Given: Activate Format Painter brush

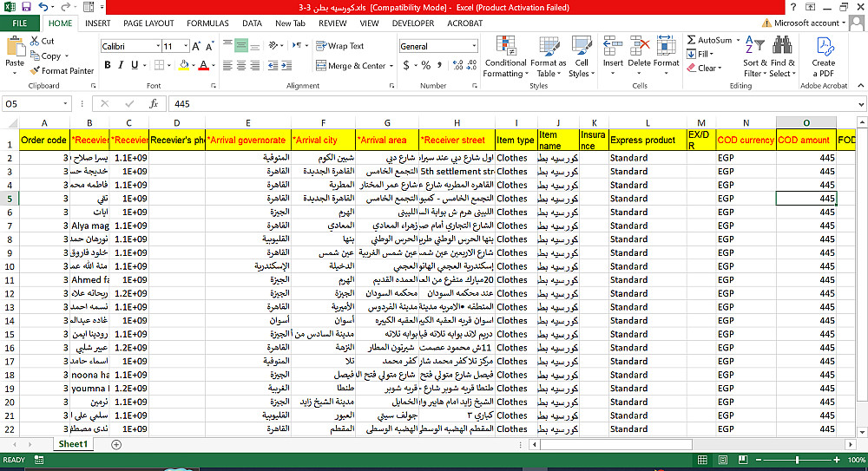Looking at the screenshot, I should [x=35, y=71].
